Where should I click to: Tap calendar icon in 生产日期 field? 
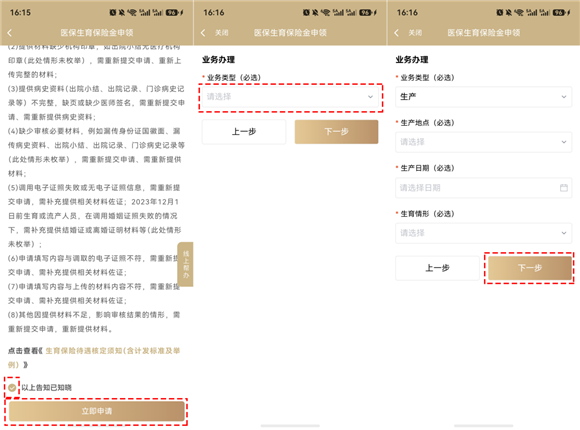[x=564, y=188]
